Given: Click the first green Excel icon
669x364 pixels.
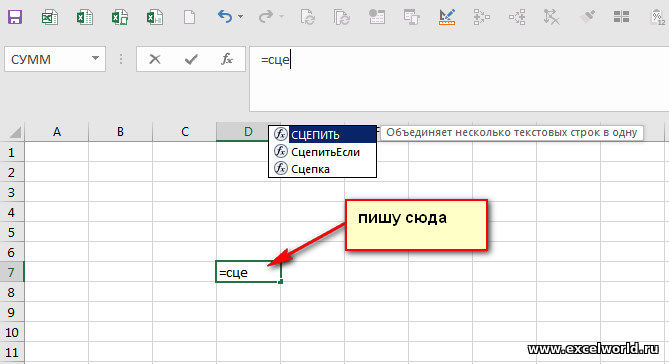Looking at the screenshot, I should pos(49,17).
